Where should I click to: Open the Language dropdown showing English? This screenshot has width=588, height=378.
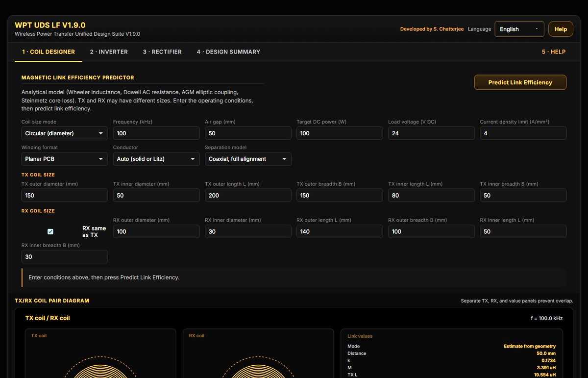pos(519,29)
